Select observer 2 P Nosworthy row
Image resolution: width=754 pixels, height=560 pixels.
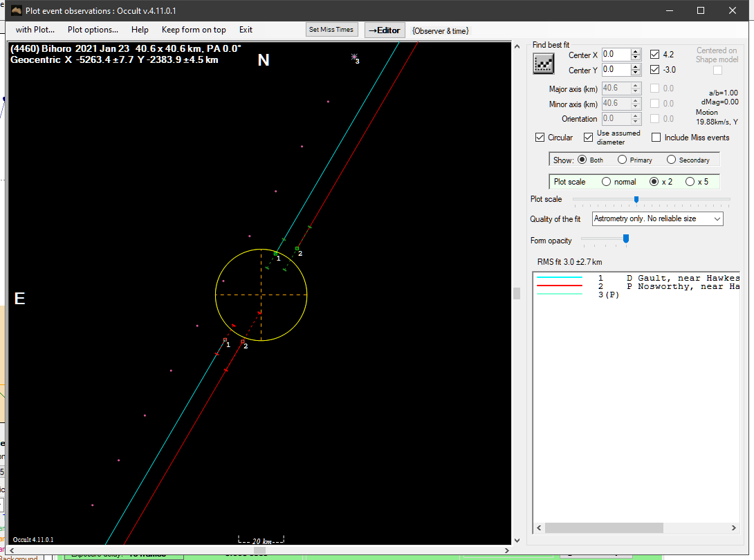tap(638, 286)
